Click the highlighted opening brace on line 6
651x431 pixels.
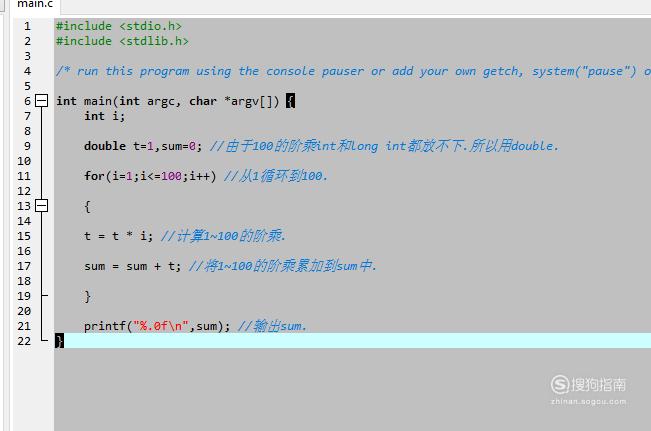(x=290, y=101)
